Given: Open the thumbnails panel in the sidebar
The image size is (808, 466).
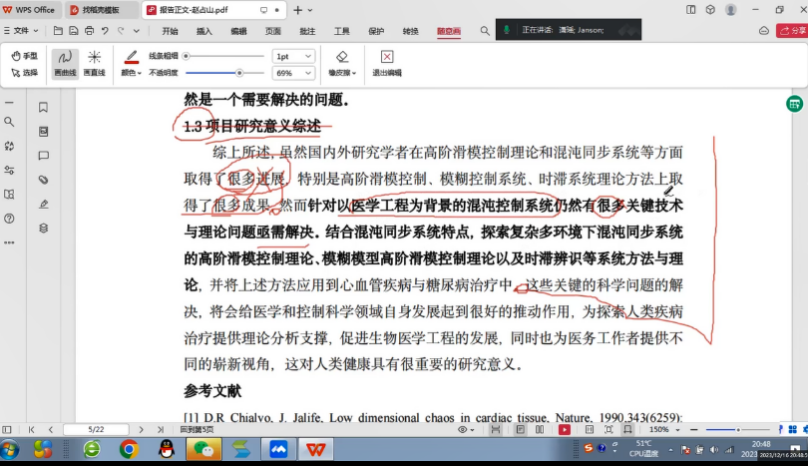Looking at the screenshot, I should (43, 131).
